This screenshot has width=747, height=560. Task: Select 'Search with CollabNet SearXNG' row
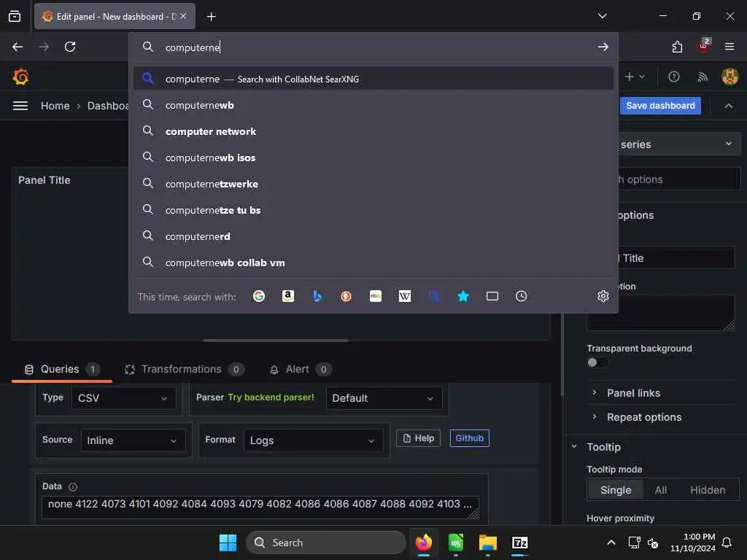[373, 79]
